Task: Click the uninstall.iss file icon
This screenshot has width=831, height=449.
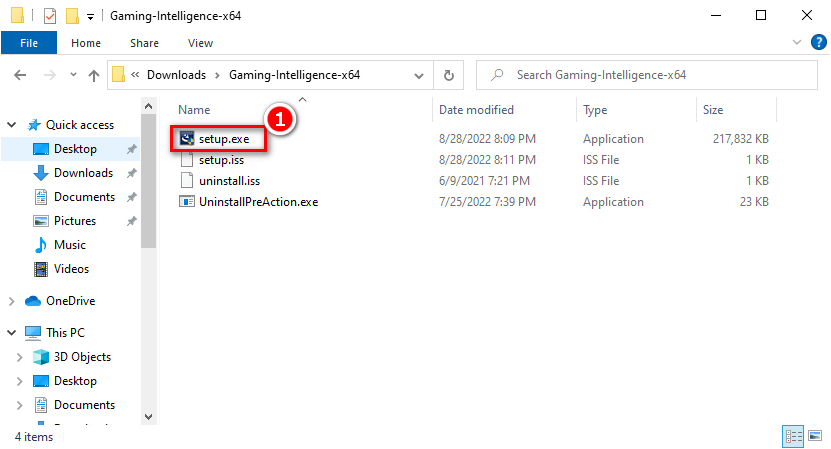Action: 187,181
